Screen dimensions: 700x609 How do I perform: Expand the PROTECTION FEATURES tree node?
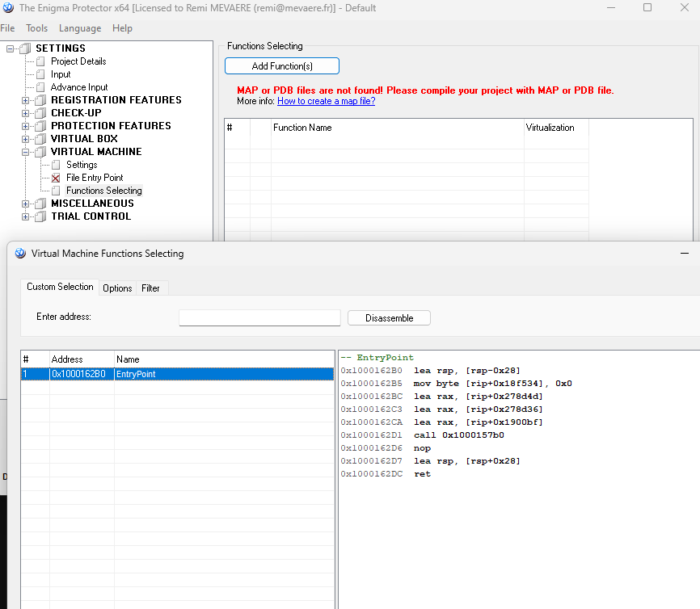(x=26, y=126)
